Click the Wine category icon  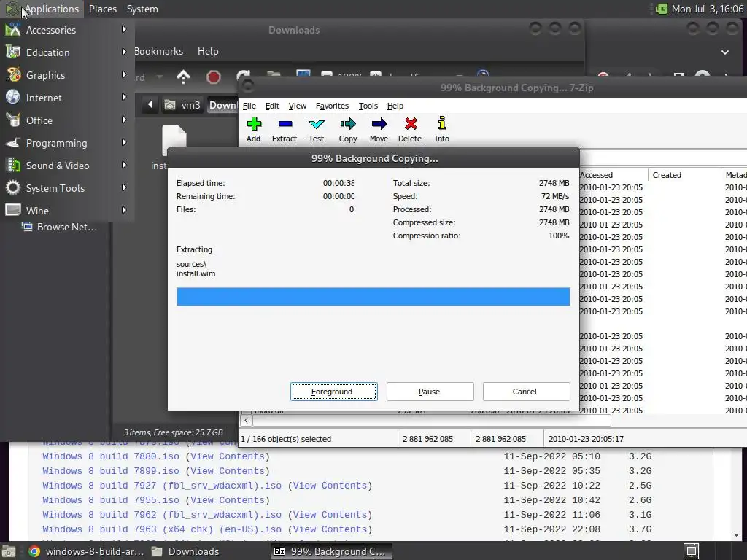click(x=13, y=210)
